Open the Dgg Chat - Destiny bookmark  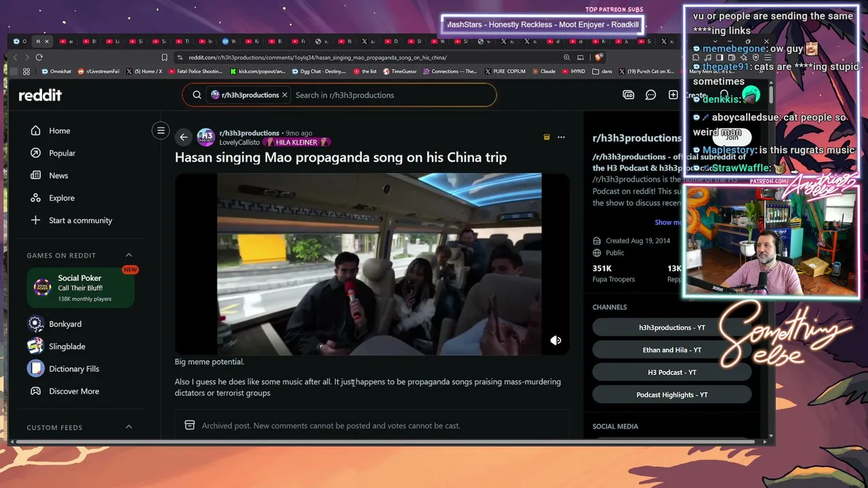pos(319,71)
